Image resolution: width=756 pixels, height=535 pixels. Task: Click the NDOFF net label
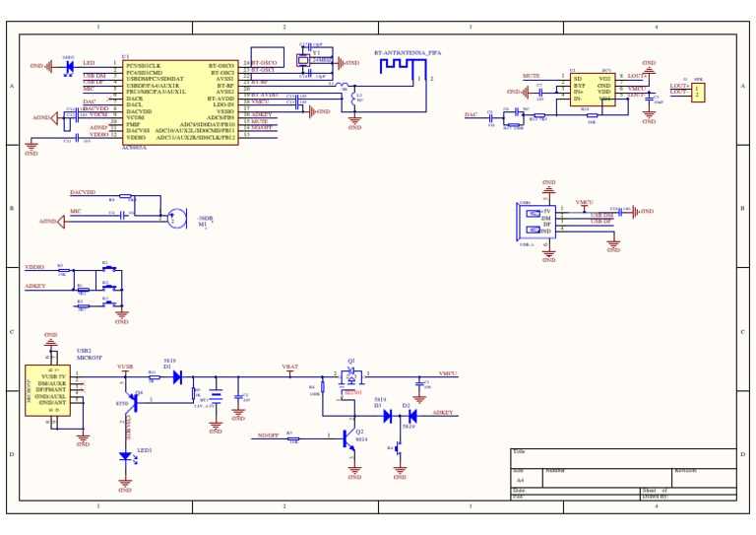268,435
